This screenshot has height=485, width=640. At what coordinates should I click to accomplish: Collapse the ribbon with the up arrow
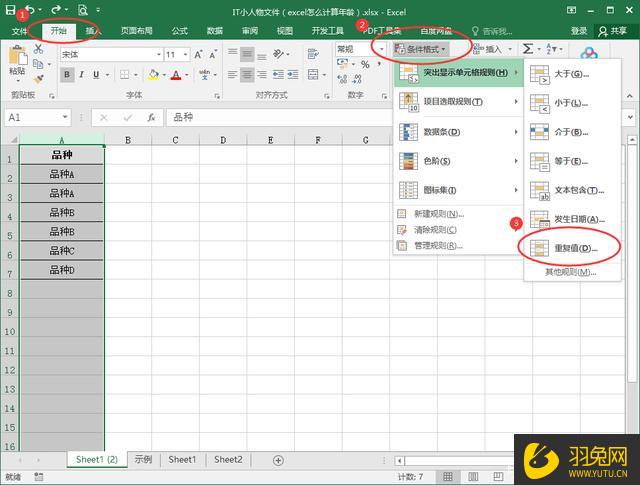630,96
